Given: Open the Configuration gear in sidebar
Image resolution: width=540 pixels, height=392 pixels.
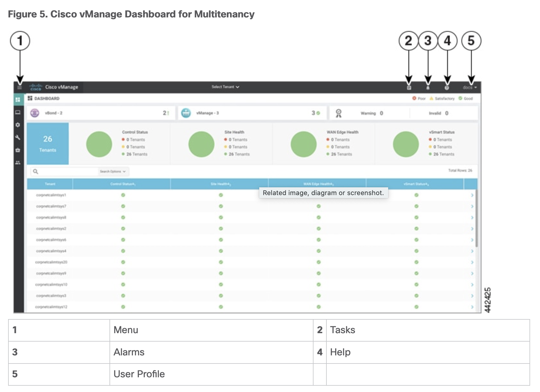Looking at the screenshot, I should pyautogui.click(x=18, y=125).
